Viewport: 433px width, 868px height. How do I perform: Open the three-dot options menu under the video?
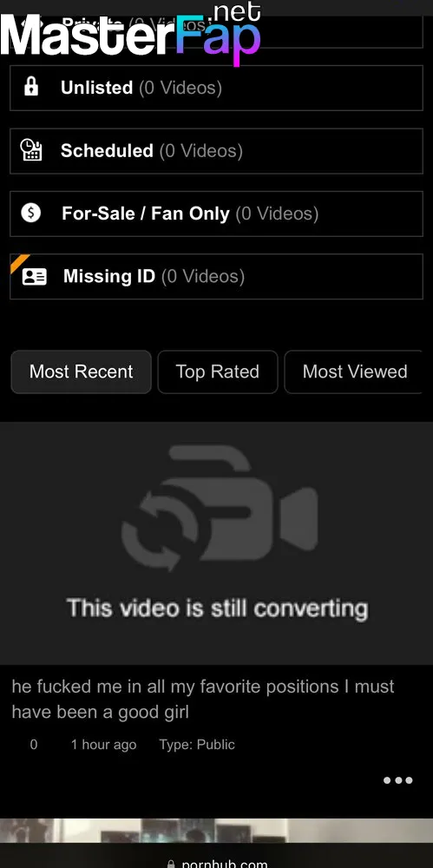click(398, 780)
